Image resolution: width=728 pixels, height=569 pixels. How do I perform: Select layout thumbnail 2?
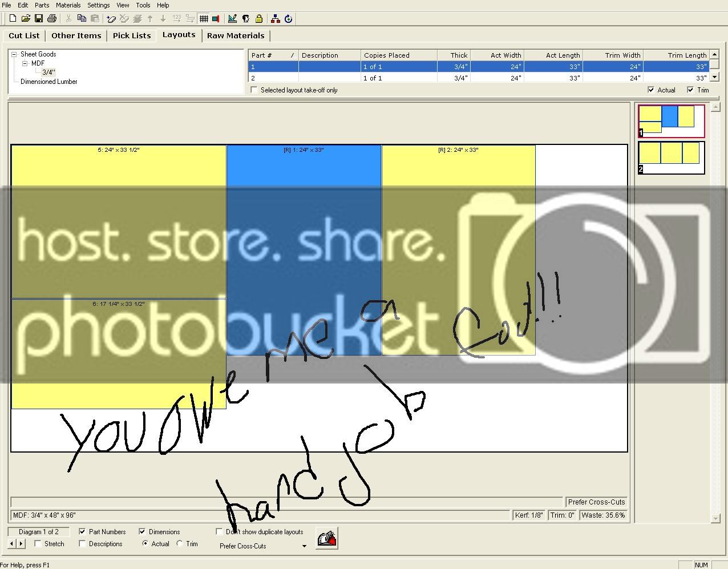[671, 158]
